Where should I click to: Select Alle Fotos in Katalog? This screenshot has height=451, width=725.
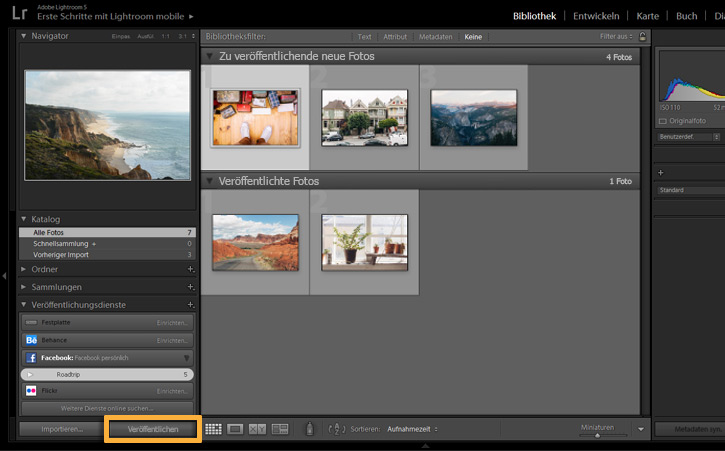[x=107, y=232]
